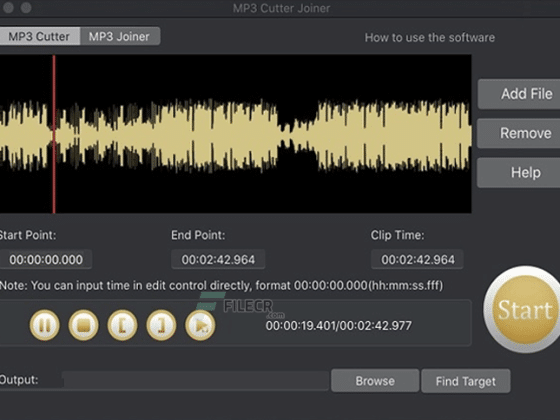The image size is (560, 420).
Task: Click the red playhead marker on the waveform
Action: coord(54,134)
